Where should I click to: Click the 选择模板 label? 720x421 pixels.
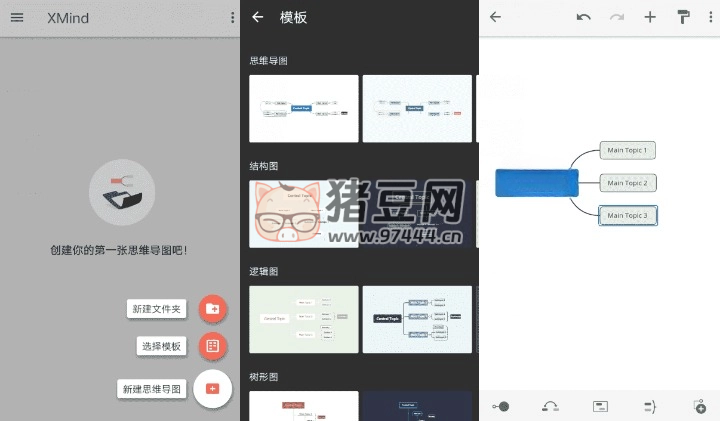pos(161,346)
